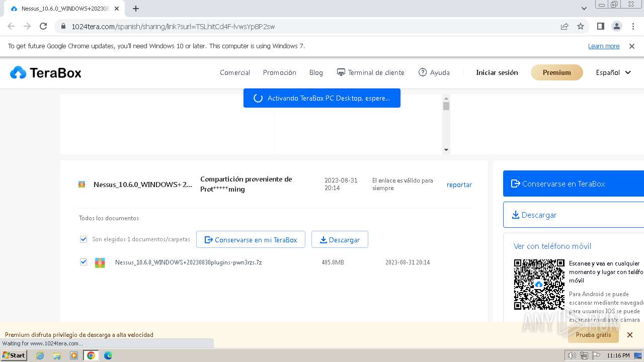The width and height of the screenshot is (644, 362).
Task: Click the TeraBox logo
Action: pyautogui.click(x=46, y=72)
